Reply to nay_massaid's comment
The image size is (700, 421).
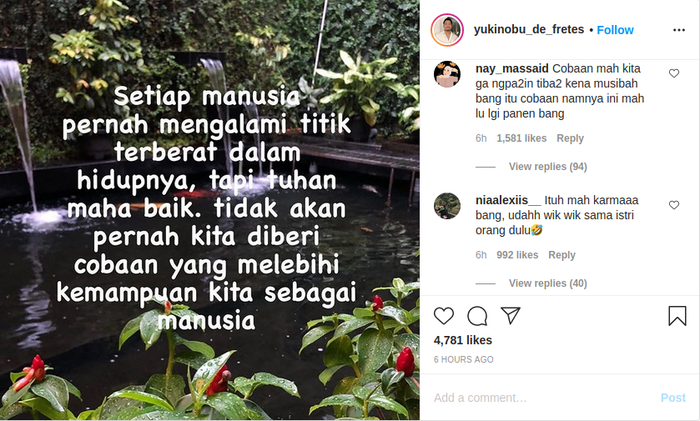pyautogui.click(x=570, y=138)
